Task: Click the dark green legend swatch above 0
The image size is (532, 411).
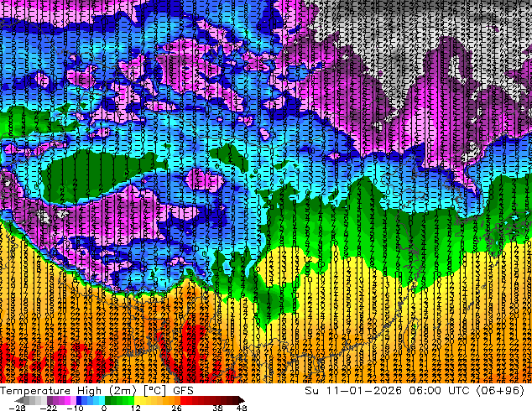Action: click(x=108, y=400)
